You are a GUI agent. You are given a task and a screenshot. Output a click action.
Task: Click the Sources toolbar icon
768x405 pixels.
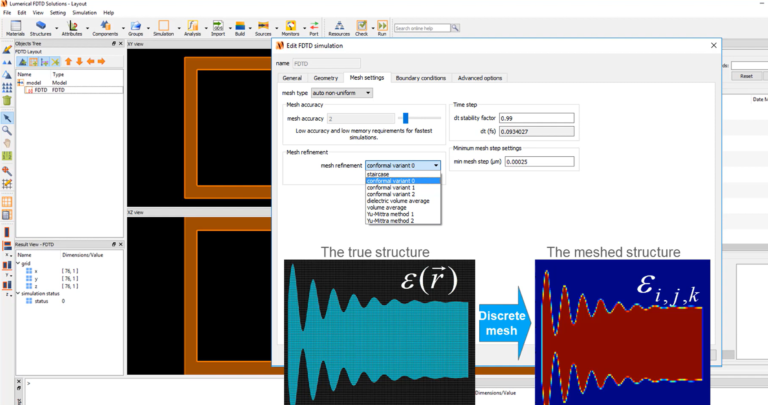(263, 28)
